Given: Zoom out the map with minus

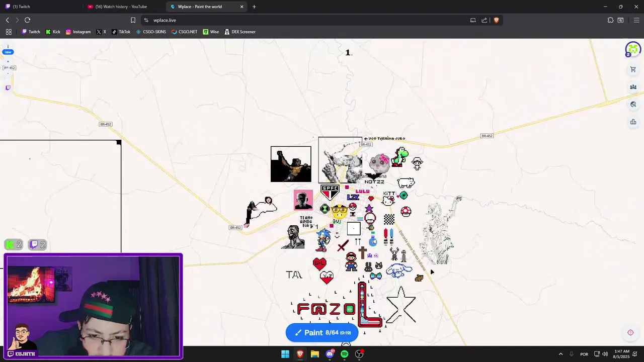Looking at the screenshot, I should point(8,73).
